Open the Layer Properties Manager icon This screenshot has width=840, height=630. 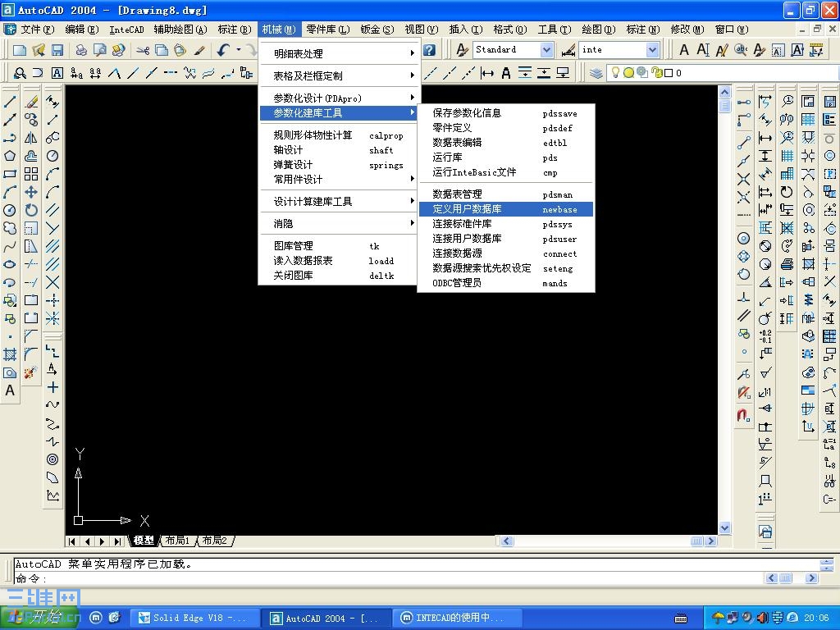click(x=596, y=73)
